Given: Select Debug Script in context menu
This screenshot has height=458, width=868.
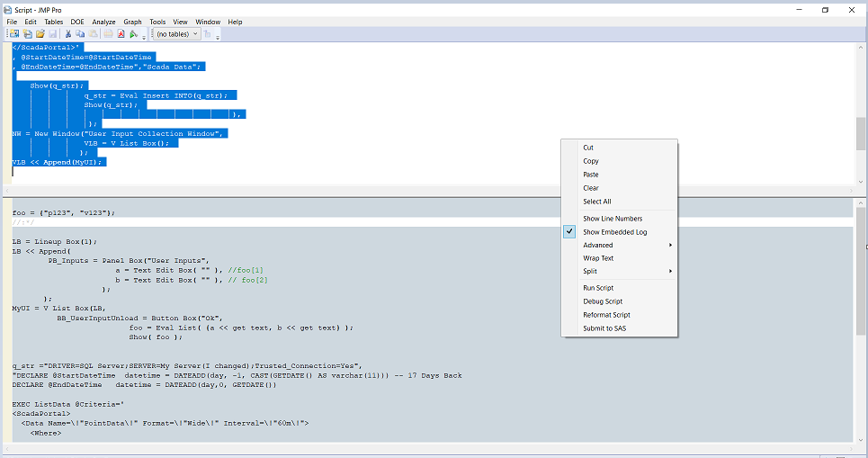Looking at the screenshot, I should [603, 301].
